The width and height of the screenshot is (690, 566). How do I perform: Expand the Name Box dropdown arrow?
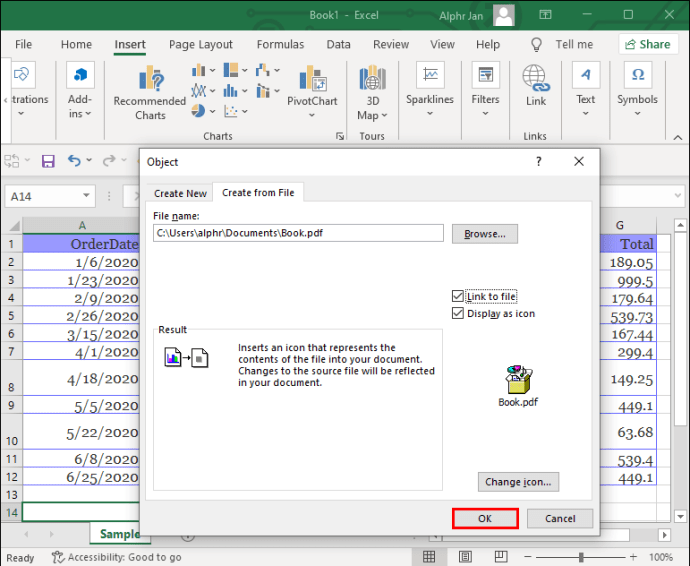tap(86, 197)
